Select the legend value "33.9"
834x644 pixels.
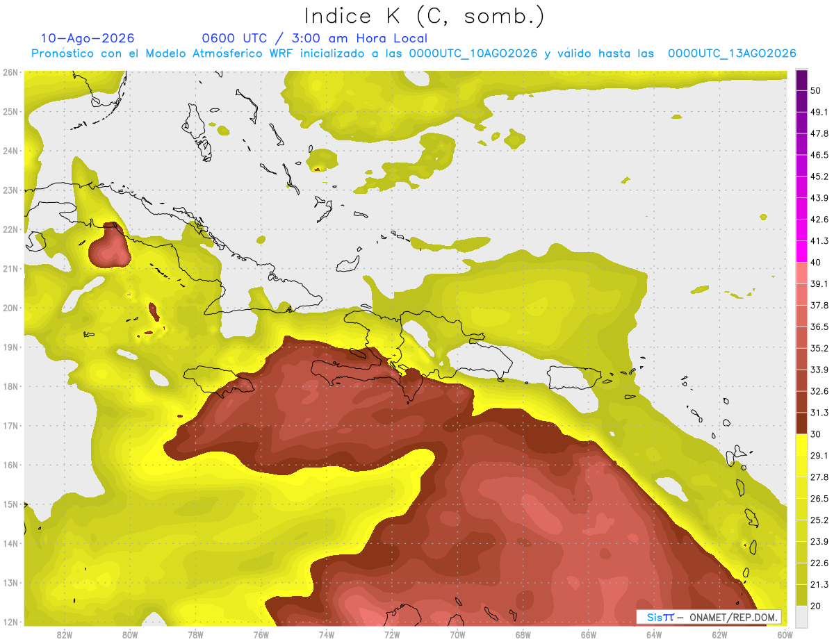point(820,370)
